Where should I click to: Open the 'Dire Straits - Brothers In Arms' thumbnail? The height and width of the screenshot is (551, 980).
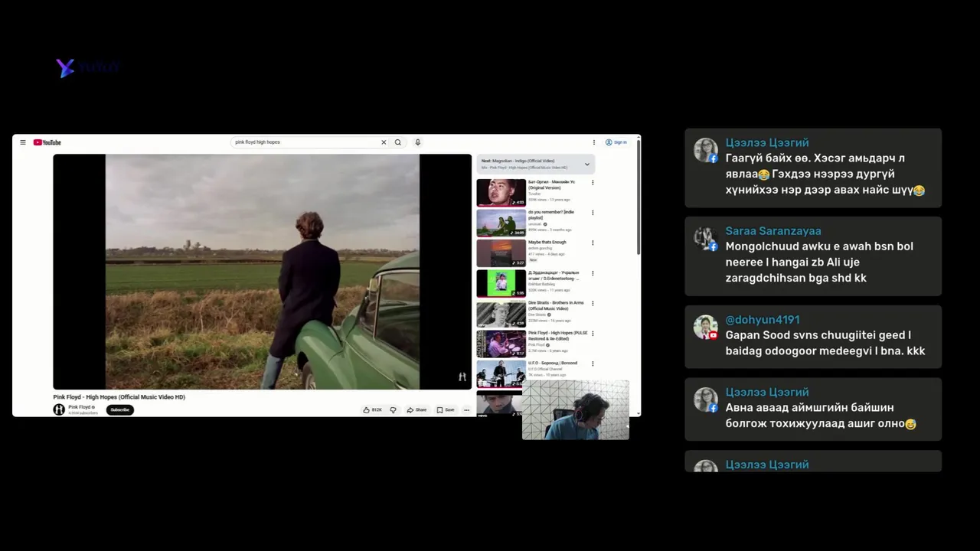[x=501, y=314]
